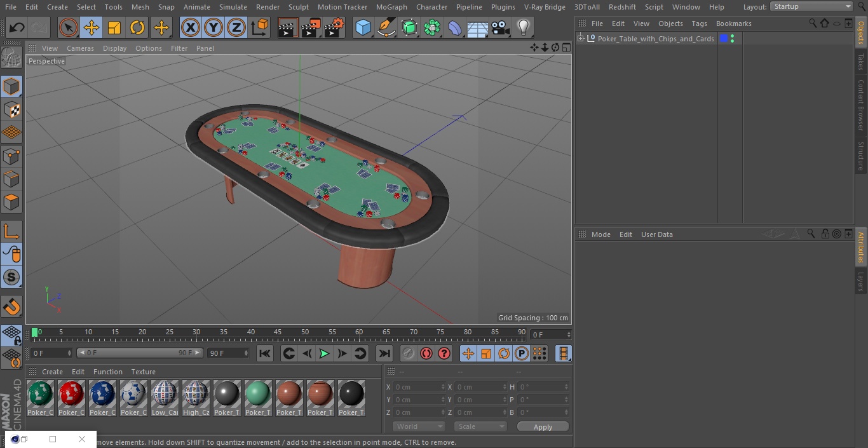Toggle Z axis lock

click(x=236, y=27)
